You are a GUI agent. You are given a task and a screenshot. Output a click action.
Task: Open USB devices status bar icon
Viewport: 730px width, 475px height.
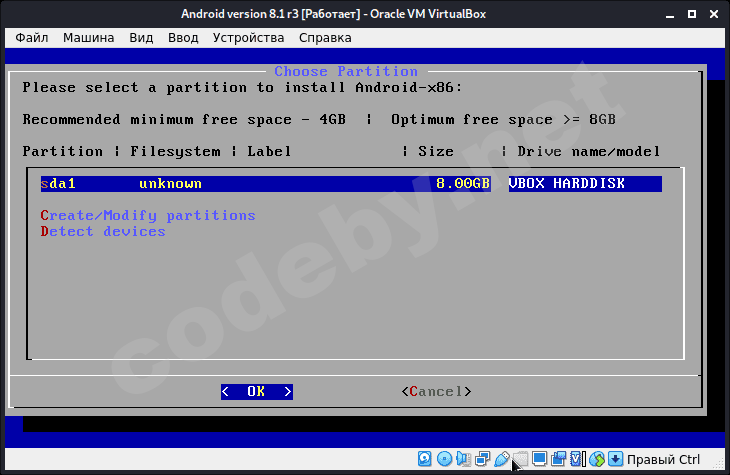click(x=502, y=459)
